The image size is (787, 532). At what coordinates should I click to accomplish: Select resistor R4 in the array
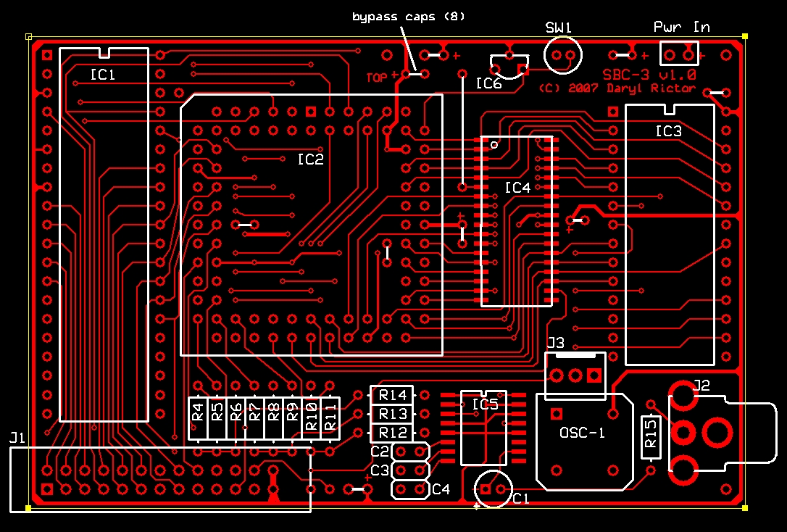(x=198, y=417)
